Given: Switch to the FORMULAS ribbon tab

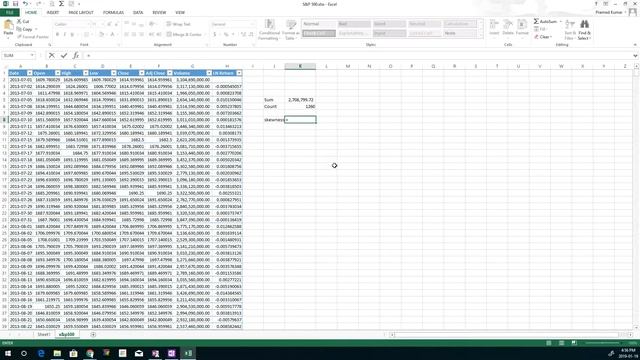Looking at the screenshot, I should 113,13.
